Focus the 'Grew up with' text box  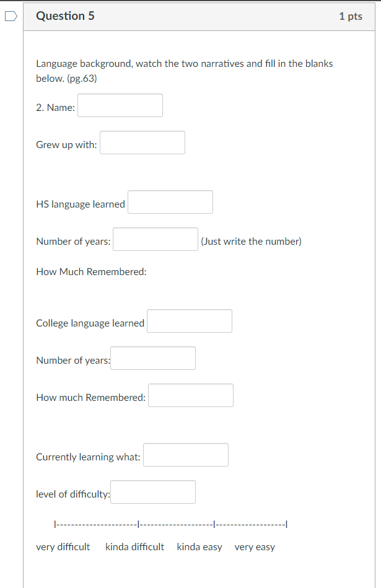click(142, 143)
